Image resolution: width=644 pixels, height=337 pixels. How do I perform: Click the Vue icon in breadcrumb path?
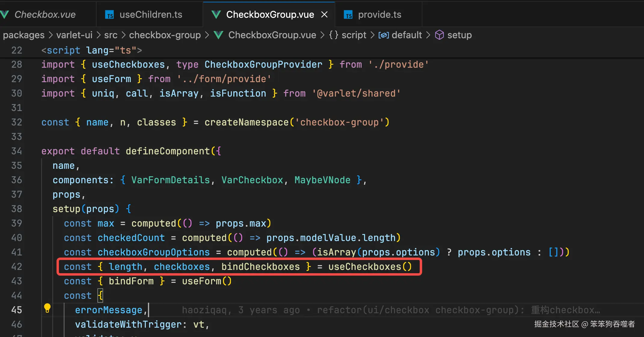[x=218, y=35]
